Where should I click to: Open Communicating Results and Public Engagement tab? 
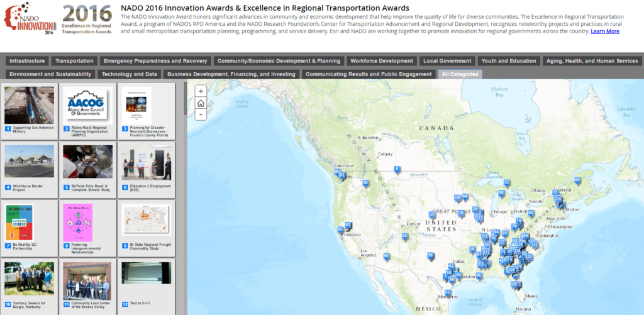[369, 74]
